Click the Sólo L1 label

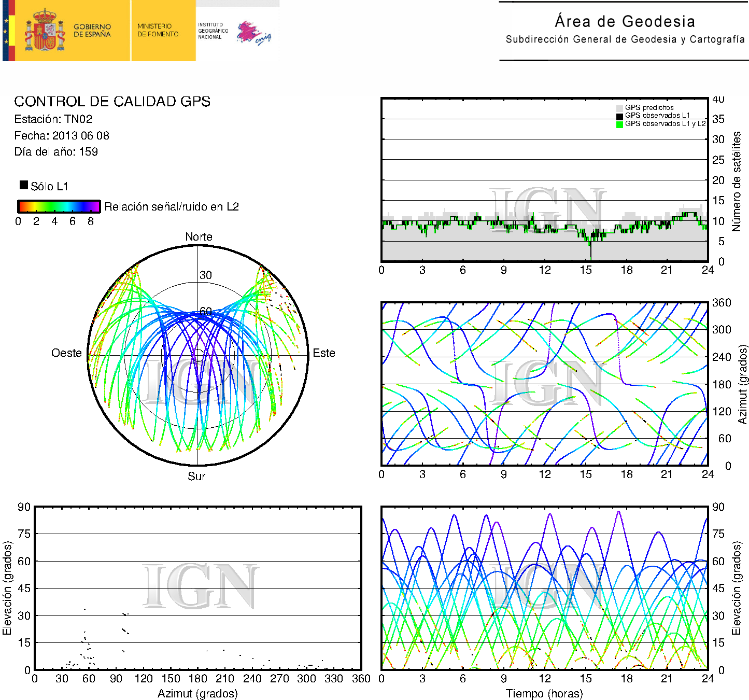point(49,186)
